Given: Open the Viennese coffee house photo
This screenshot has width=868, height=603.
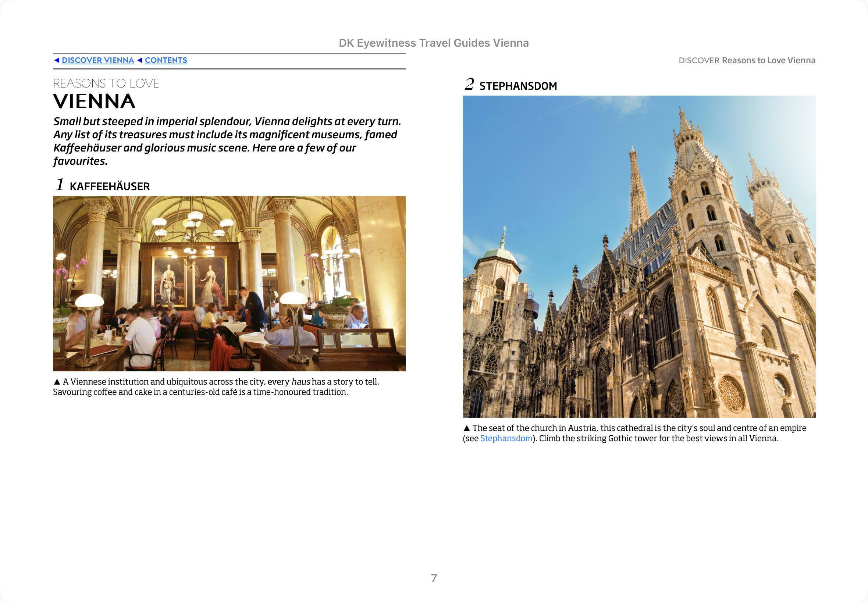Looking at the screenshot, I should coord(230,283).
